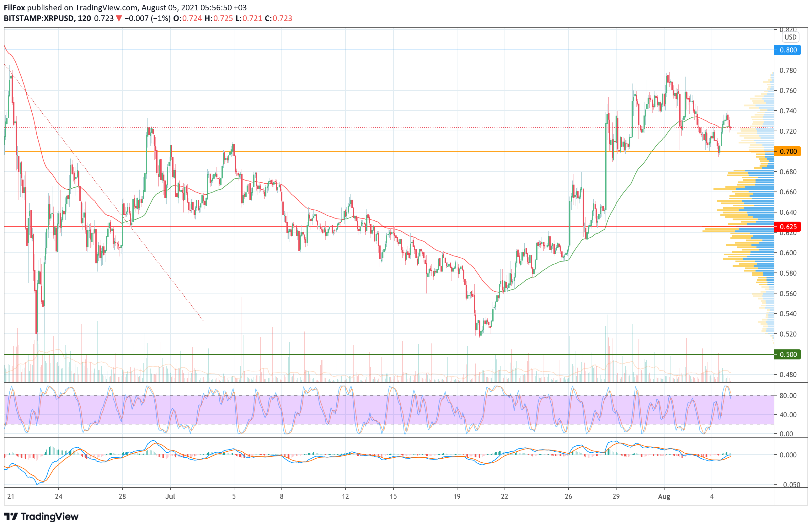Click the 0.780 price axis label
This screenshot has width=812, height=528.
coord(788,70)
